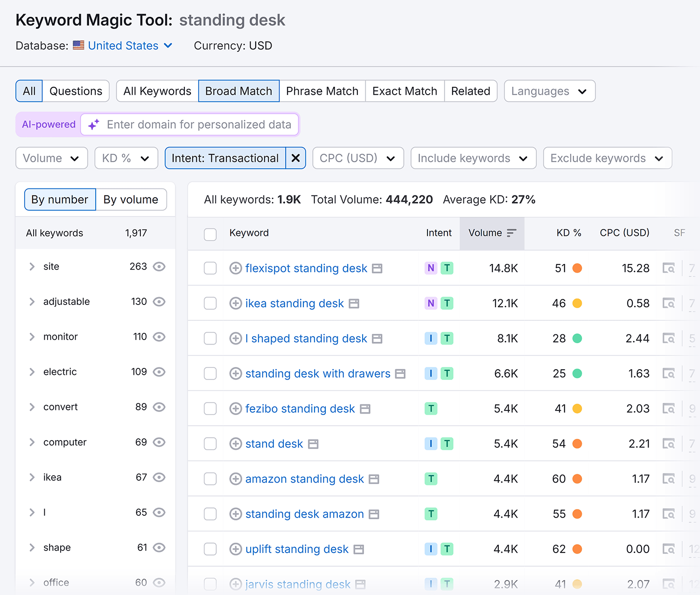Open SERP icon after stand desk keyword
The width and height of the screenshot is (700, 595).
tap(314, 444)
